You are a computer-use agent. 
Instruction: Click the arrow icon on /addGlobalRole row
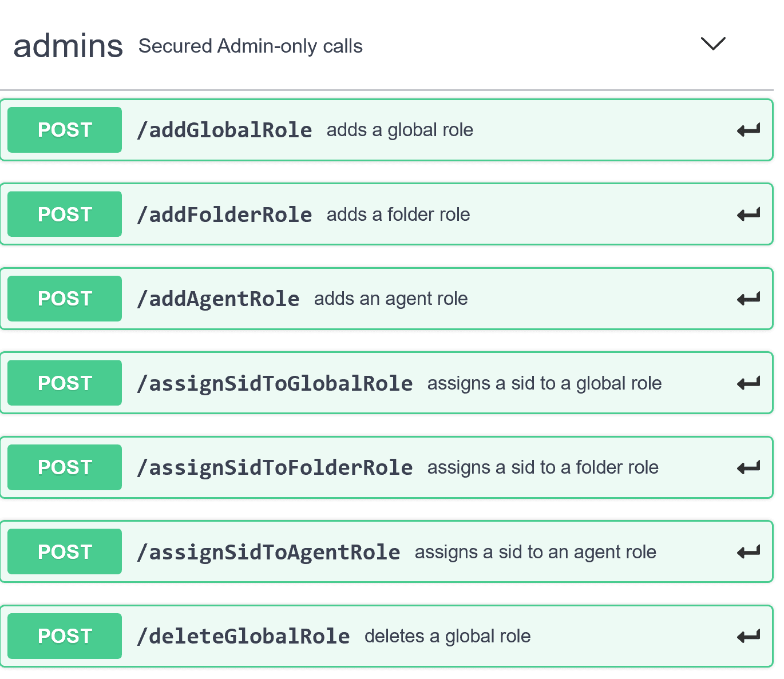(x=748, y=130)
